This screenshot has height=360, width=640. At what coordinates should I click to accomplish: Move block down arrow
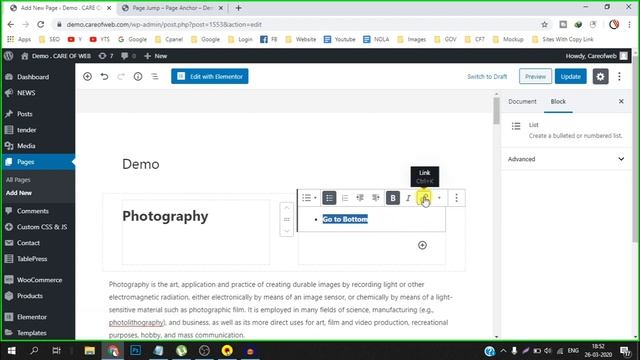tap(287, 231)
